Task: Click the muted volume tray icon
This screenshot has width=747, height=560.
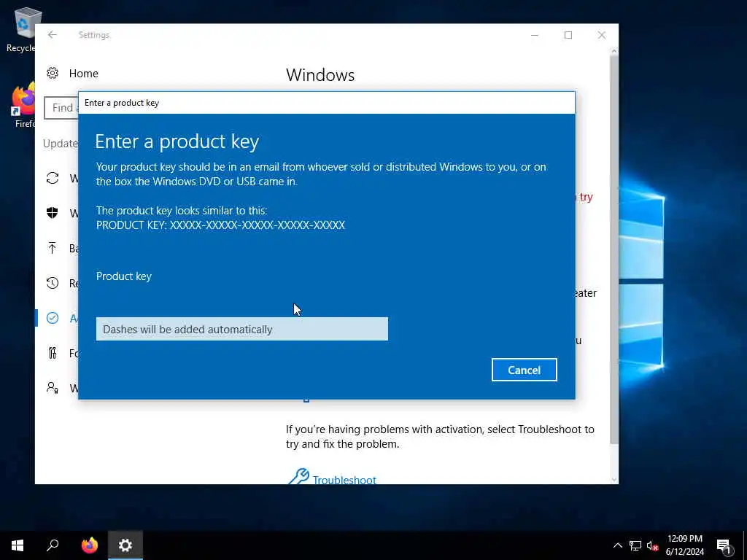Action: pyautogui.click(x=652, y=545)
